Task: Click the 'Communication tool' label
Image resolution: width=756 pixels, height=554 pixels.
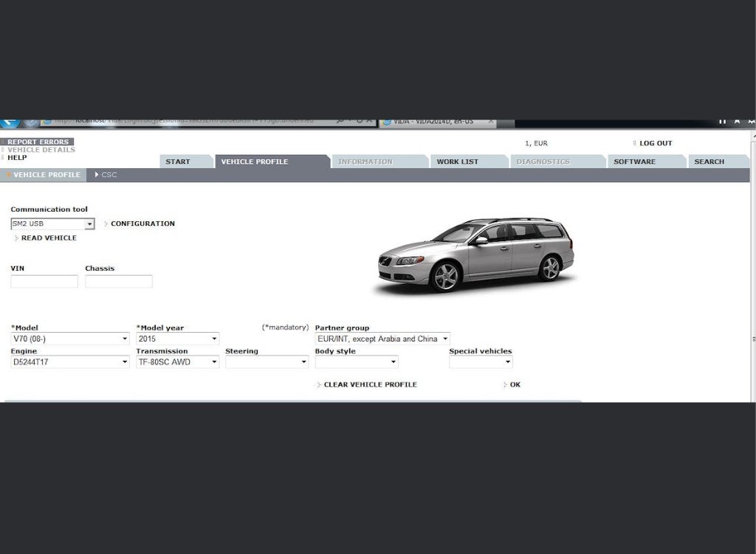Action: tap(49, 209)
